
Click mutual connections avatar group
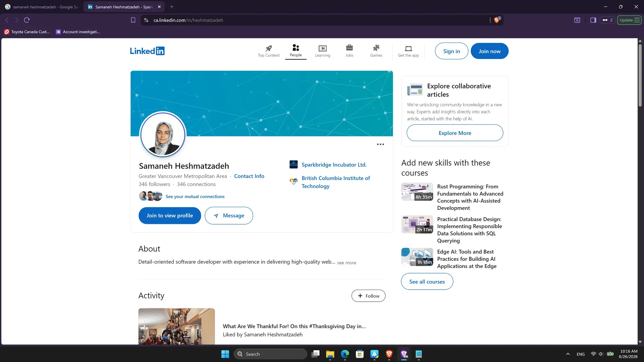point(151,196)
